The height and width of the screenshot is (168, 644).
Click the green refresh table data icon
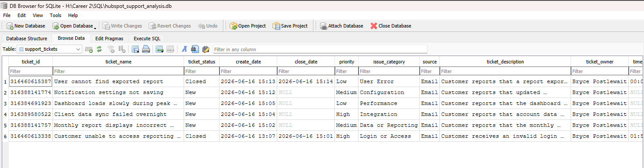99,49
